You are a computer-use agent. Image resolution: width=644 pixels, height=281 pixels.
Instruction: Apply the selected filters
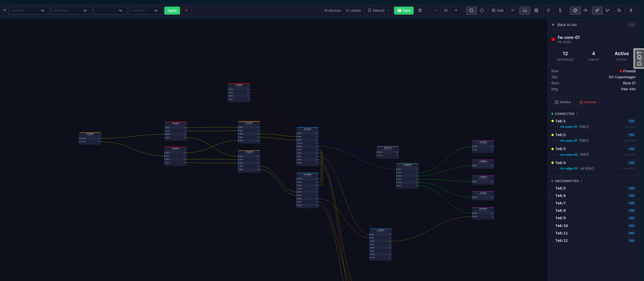tap(172, 11)
